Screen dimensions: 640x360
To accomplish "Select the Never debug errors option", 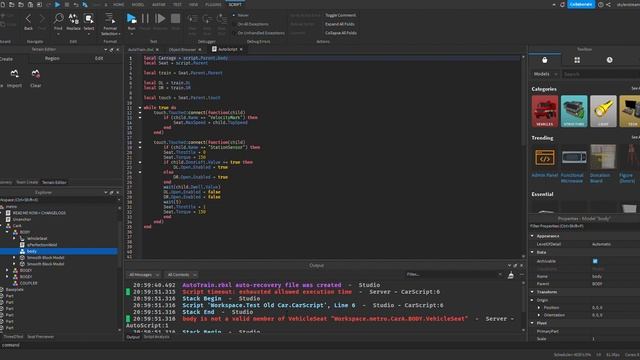I will pos(240,15).
